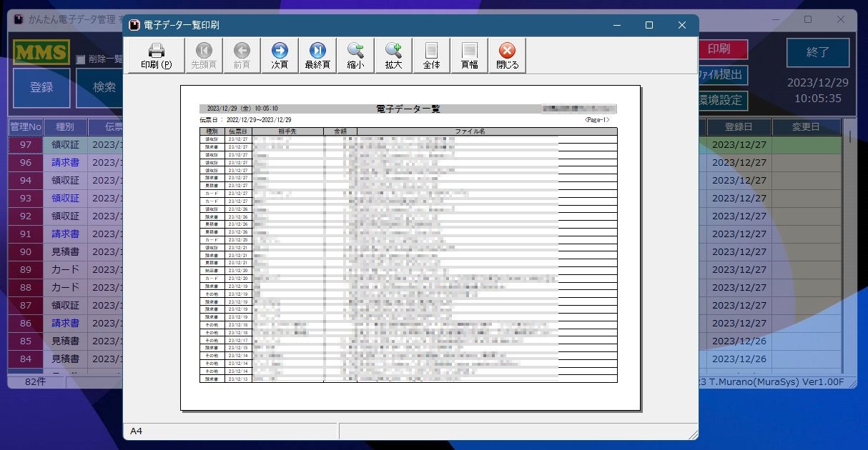Sort by the 管理No column header

point(25,127)
